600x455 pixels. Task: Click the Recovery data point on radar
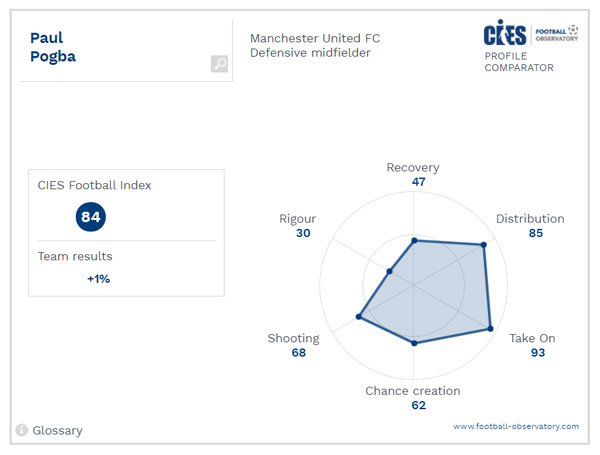coord(413,240)
